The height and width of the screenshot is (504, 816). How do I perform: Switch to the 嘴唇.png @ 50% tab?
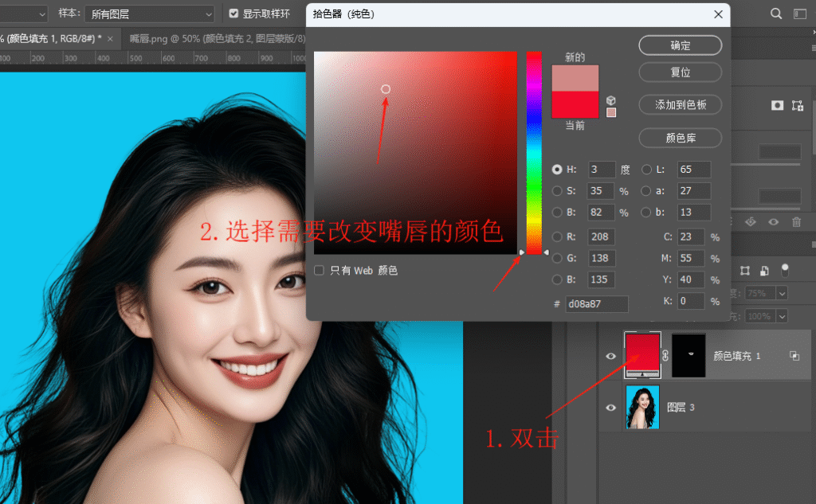click(x=217, y=39)
